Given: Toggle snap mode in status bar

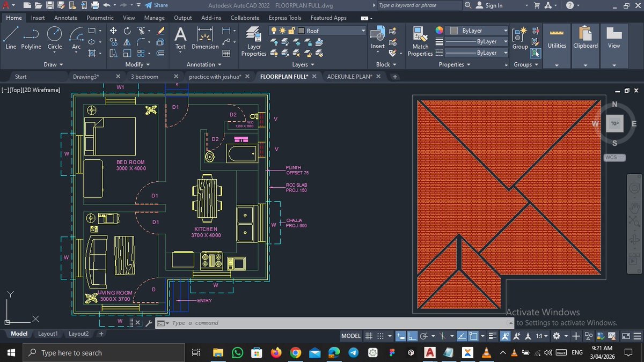Looking at the screenshot, I should coord(380,336).
